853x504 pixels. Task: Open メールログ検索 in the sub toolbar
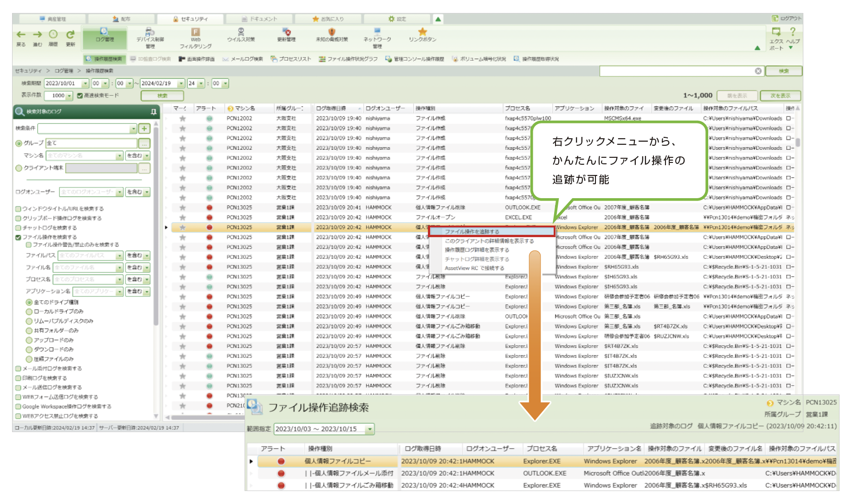(x=243, y=59)
